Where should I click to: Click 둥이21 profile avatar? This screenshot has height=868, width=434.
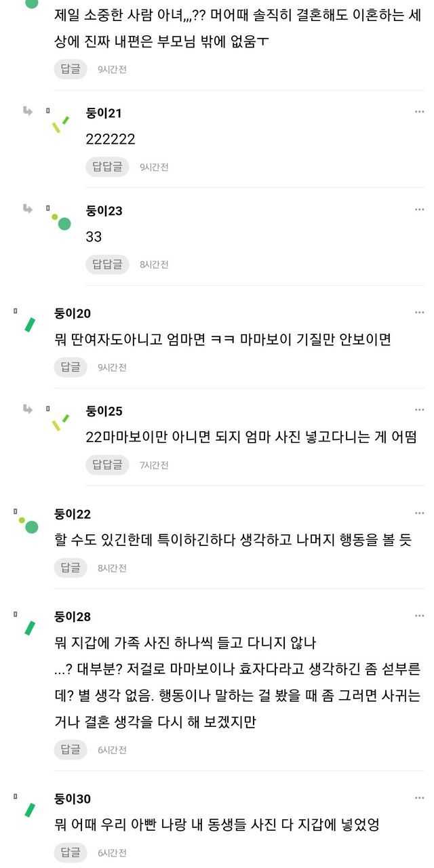click(61, 124)
